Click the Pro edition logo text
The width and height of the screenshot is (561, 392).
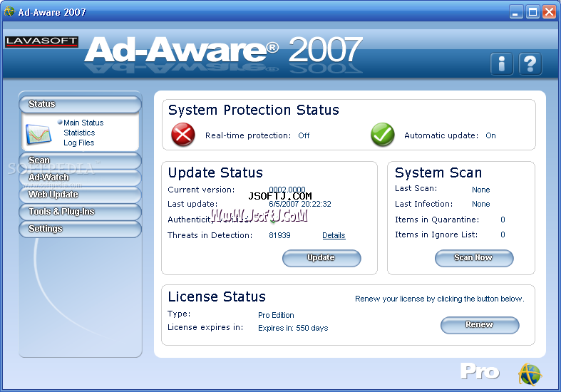[x=480, y=372]
